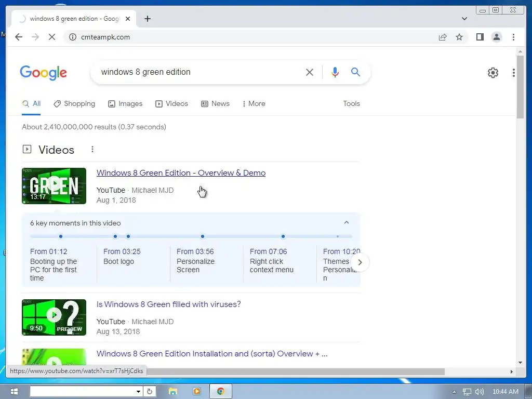Viewport: 532px width, 399px height.
Task: Stop loading the page
Action: coord(52,37)
